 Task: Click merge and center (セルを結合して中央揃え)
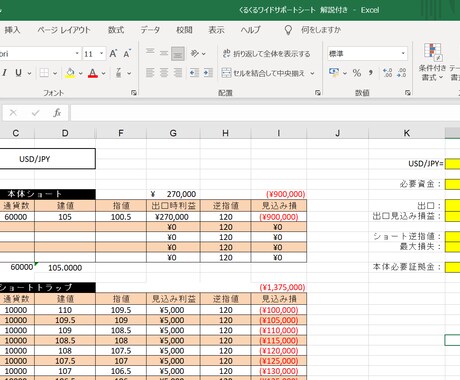tap(263, 73)
